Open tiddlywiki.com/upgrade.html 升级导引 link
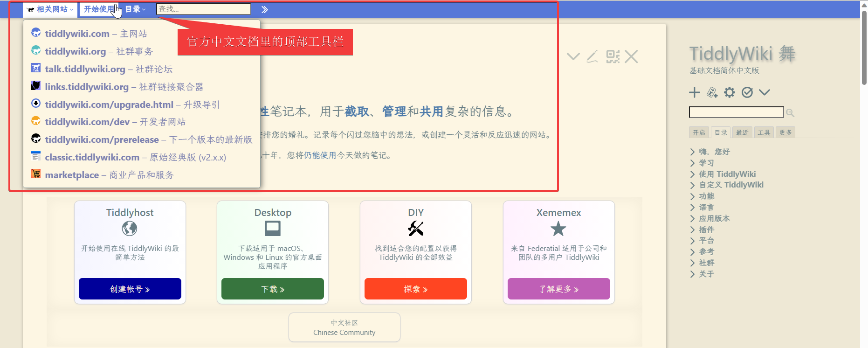This screenshot has height=348, width=868. [x=132, y=104]
